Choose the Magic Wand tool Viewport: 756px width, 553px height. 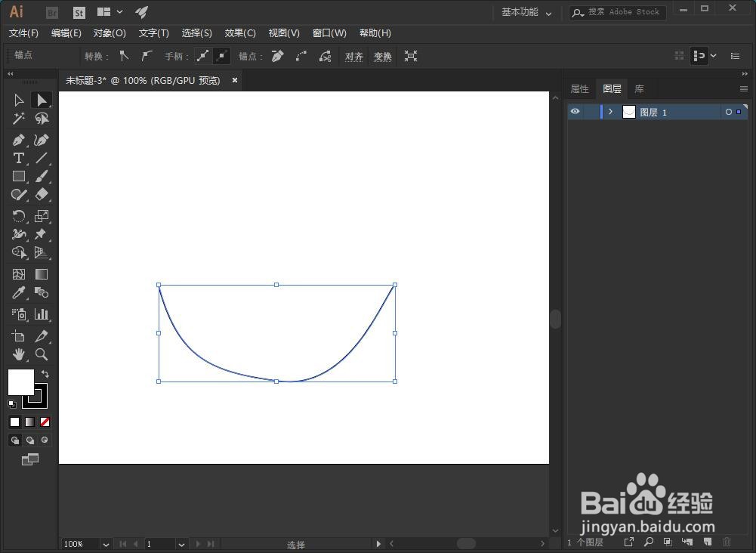coord(18,119)
